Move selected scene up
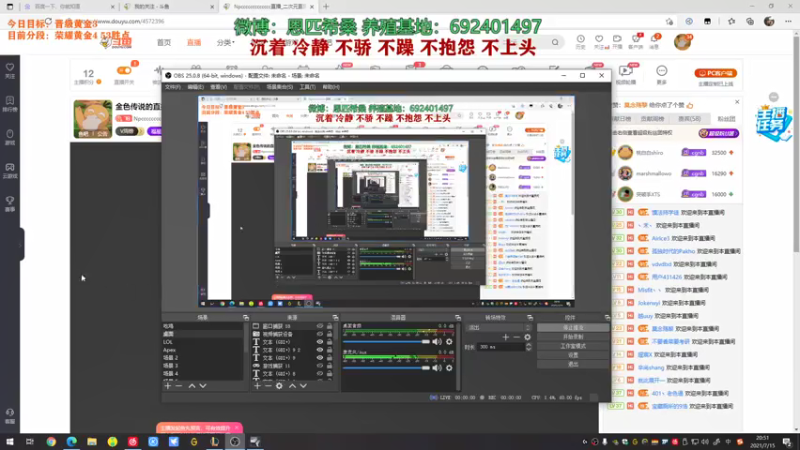Viewport: 800px width, 450px height. pyautogui.click(x=192, y=386)
